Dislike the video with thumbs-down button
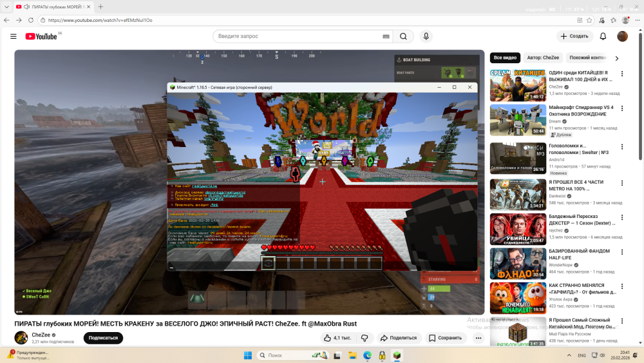644x363 pixels. pyautogui.click(x=365, y=338)
